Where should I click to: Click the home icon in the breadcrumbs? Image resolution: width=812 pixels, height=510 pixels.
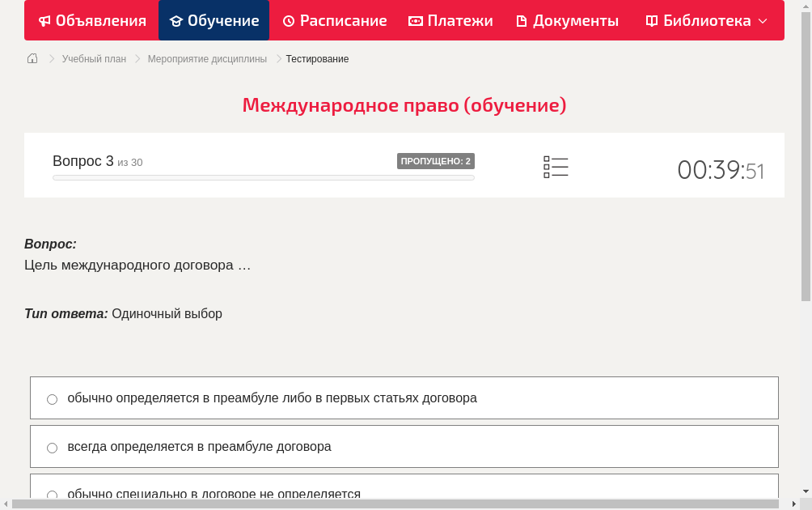click(x=32, y=58)
